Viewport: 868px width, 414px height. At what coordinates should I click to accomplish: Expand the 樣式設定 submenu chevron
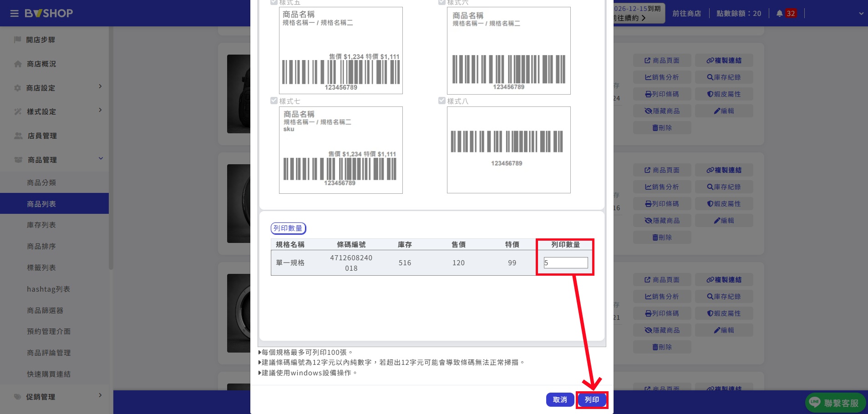100,110
